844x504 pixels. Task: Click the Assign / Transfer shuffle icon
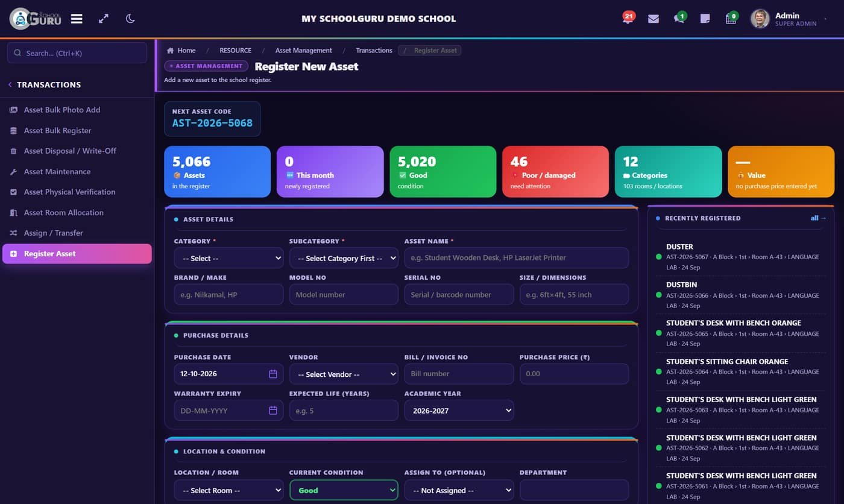point(13,233)
